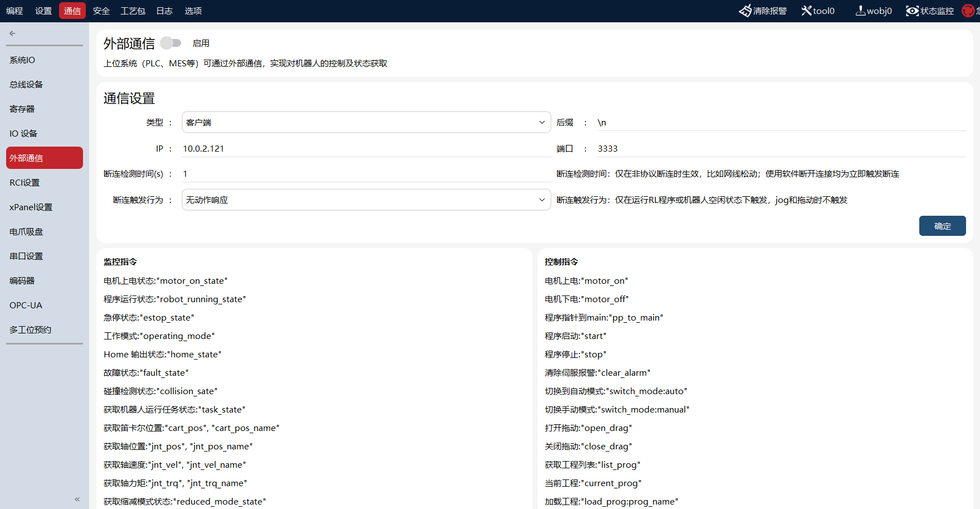
Task: Click the back arrow above the sidebar
Action: click(x=12, y=33)
